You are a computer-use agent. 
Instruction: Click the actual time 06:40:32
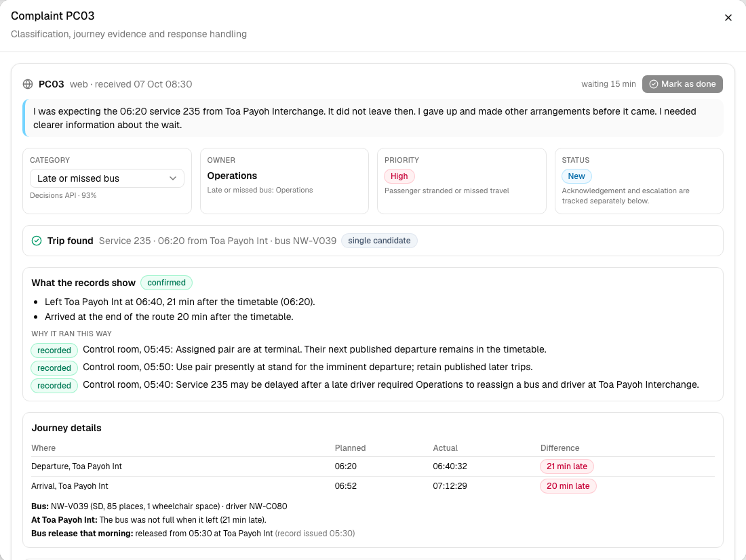click(450, 466)
